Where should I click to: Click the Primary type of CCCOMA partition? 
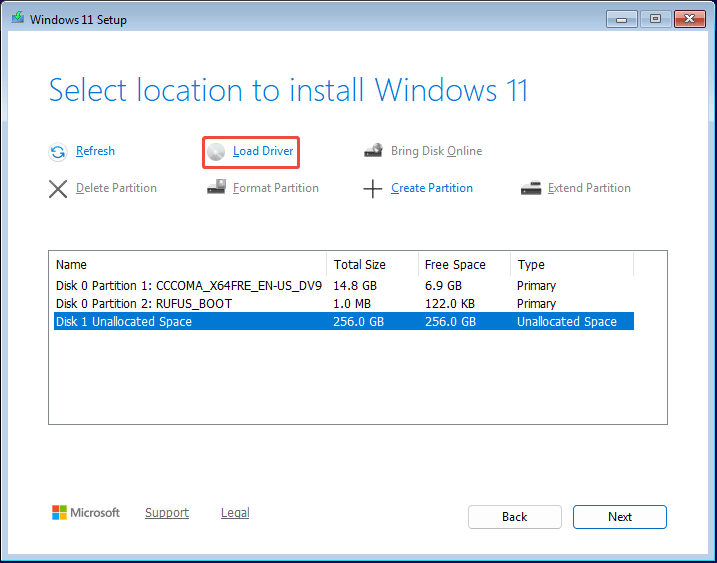click(x=536, y=286)
